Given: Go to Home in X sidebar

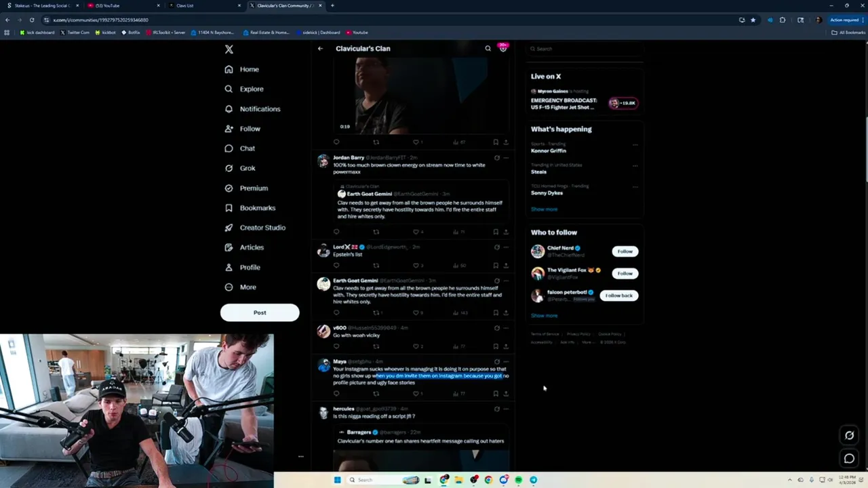Looking at the screenshot, I should click(x=242, y=69).
